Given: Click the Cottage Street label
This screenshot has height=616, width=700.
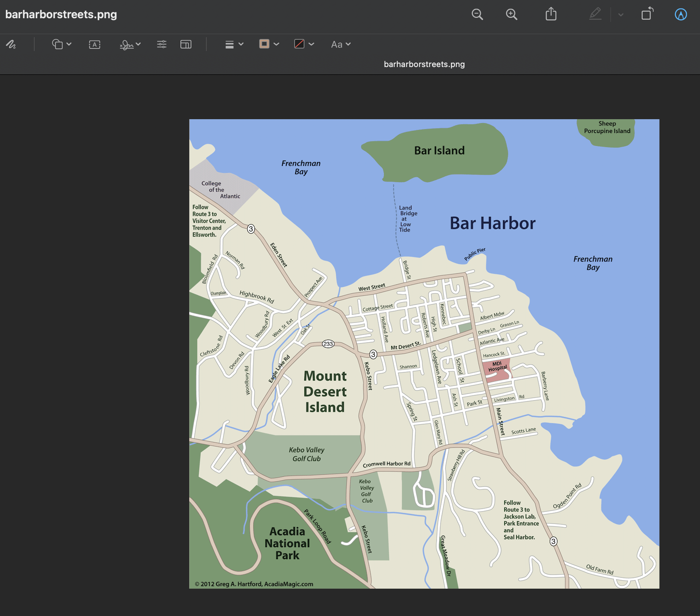Looking at the screenshot, I should pos(378,308).
